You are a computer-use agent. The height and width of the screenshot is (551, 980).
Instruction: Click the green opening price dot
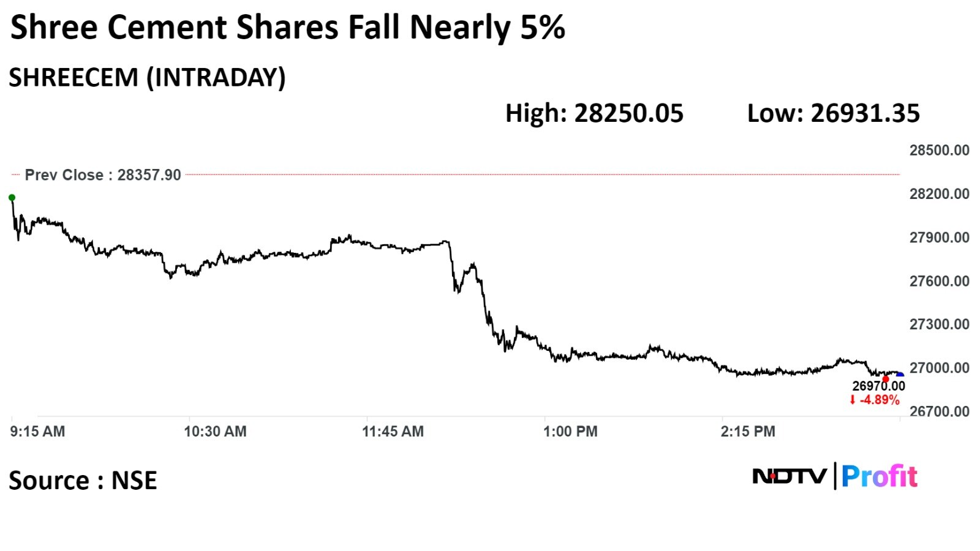[x=12, y=198]
